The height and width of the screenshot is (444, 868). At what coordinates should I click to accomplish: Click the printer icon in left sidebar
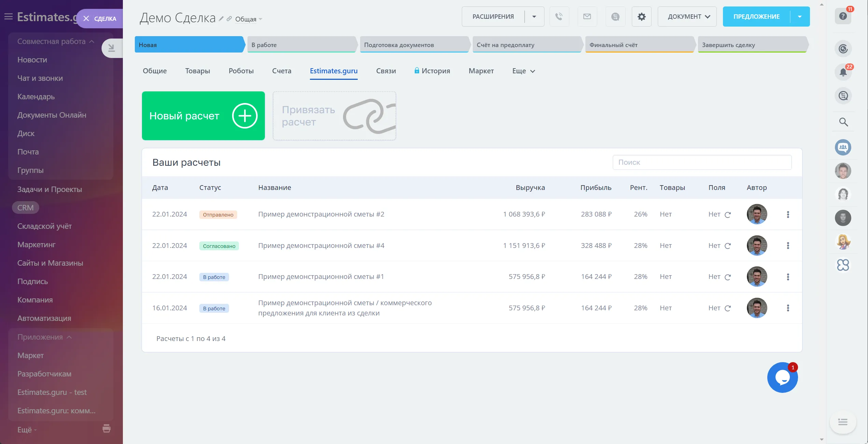pos(106,428)
